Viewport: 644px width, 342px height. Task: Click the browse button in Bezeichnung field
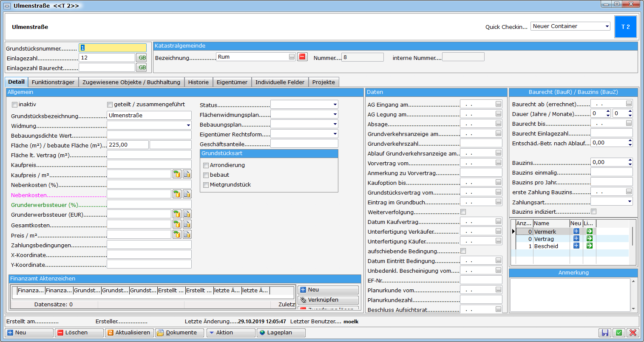(x=292, y=57)
